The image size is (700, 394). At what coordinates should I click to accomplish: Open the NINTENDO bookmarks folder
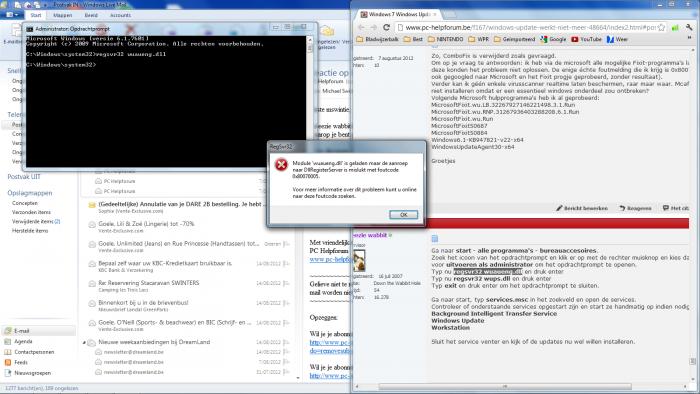(446, 39)
